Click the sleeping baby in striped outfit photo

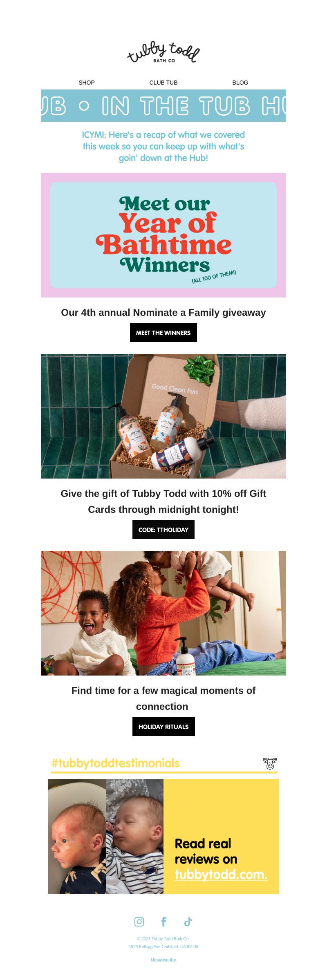(134, 837)
